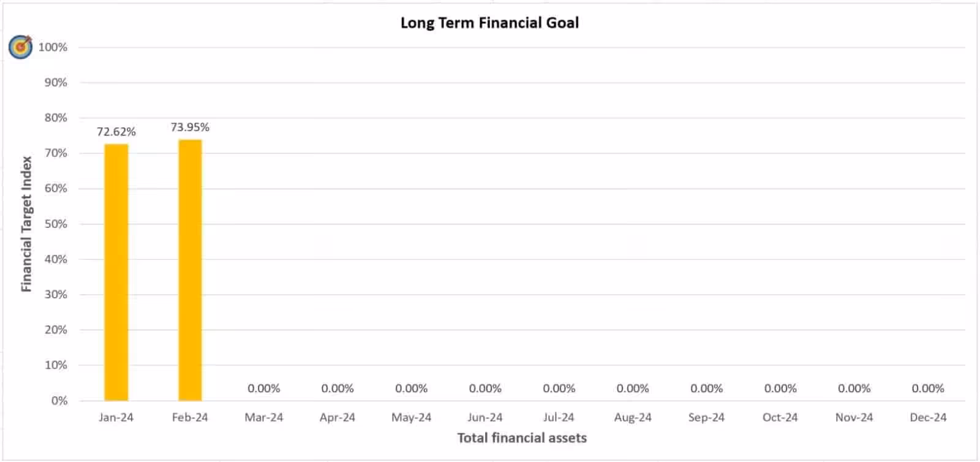980x462 pixels.
Task: Click the Mar-24 0.00% data label
Action: click(x=263, y=388)
